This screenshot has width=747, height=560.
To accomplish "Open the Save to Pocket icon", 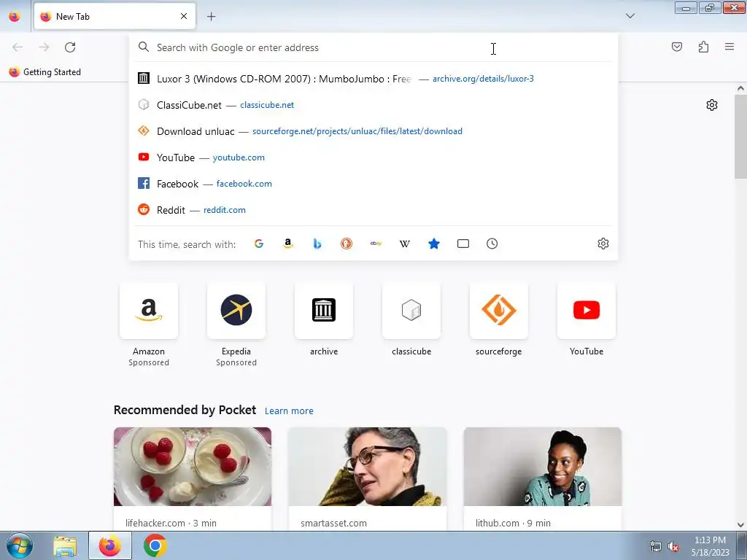I will tap(676, 47).
